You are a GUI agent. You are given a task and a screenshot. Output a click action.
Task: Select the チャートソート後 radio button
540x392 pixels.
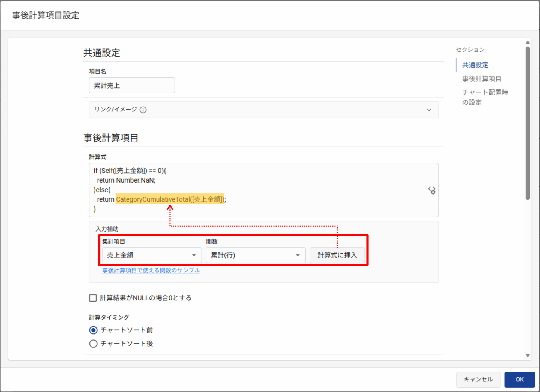click(x=93, y=344)
